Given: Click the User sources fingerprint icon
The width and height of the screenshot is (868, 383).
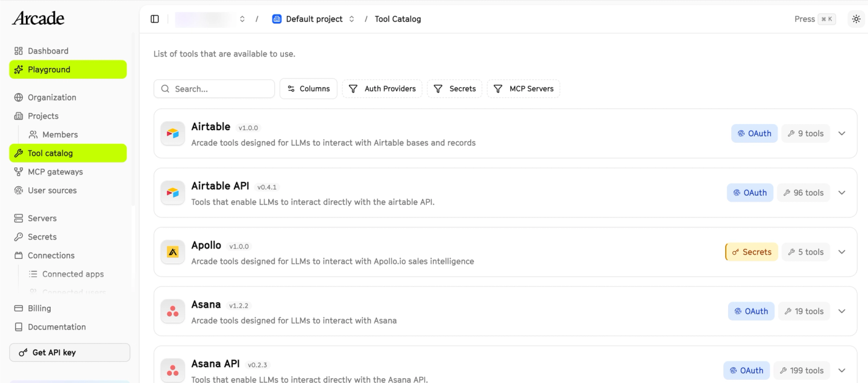Looking at the screenshot, I should [19, 191].
